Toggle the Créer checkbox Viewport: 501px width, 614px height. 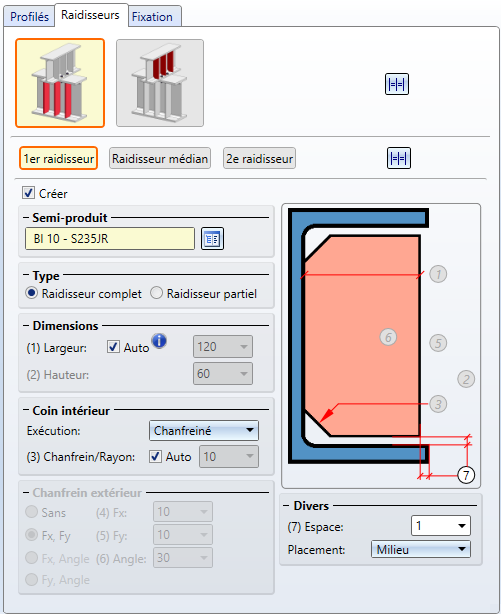pyautogui.click(x=28, y=193)
